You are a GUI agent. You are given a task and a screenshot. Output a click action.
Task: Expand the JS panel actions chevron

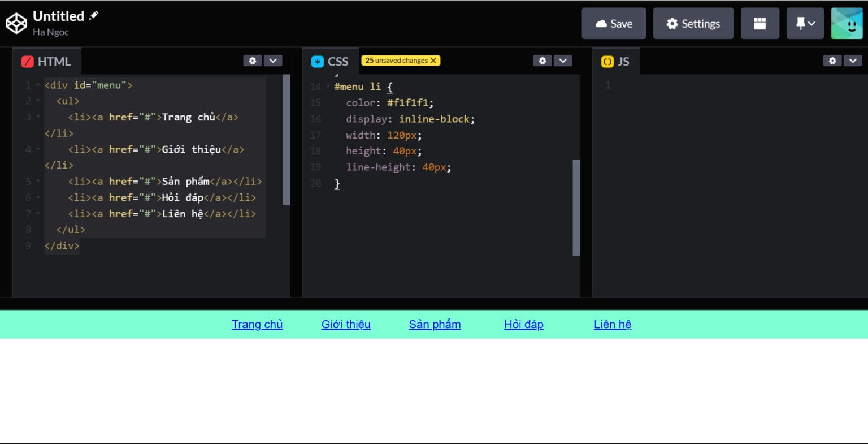tap(852, 61)
